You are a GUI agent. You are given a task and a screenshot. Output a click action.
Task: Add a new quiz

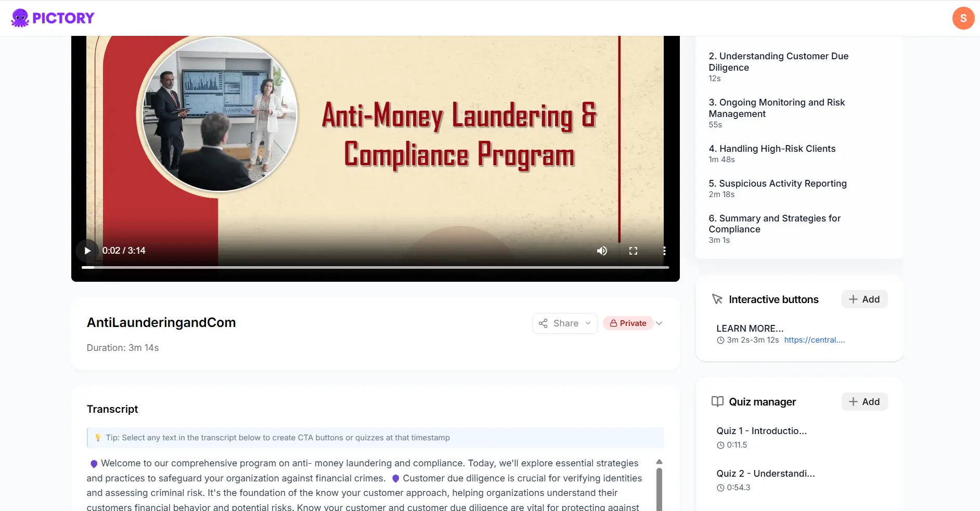[865, 402]
